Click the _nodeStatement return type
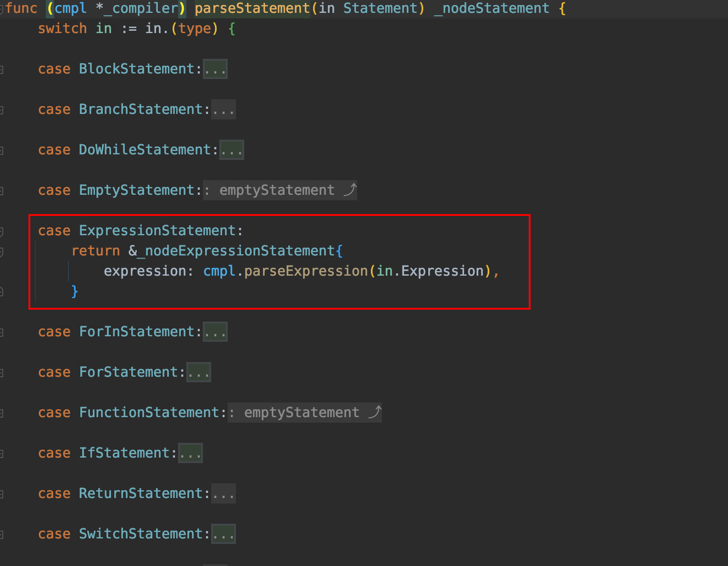The height and width of the screenshot is (566, 728). click(492, 8)
